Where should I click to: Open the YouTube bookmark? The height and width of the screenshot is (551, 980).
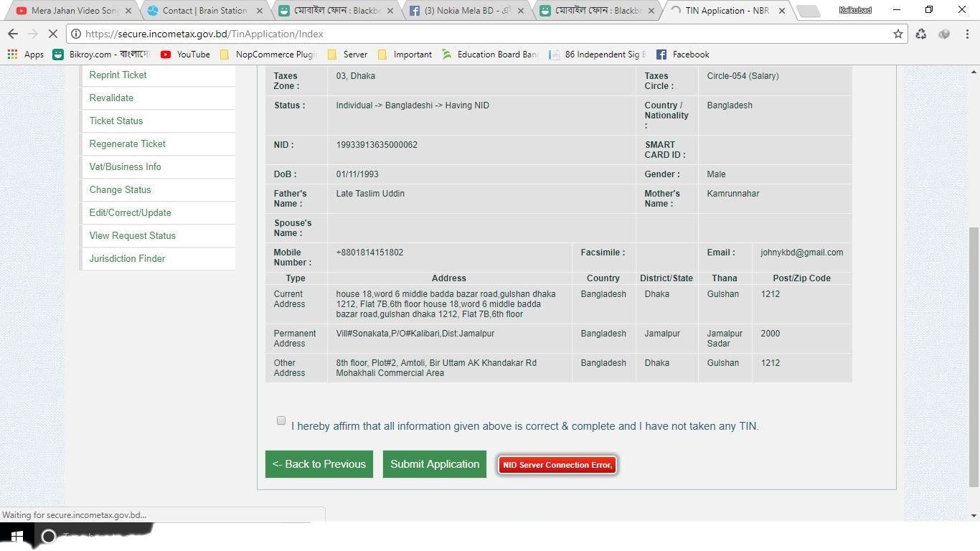coord(185,55)
